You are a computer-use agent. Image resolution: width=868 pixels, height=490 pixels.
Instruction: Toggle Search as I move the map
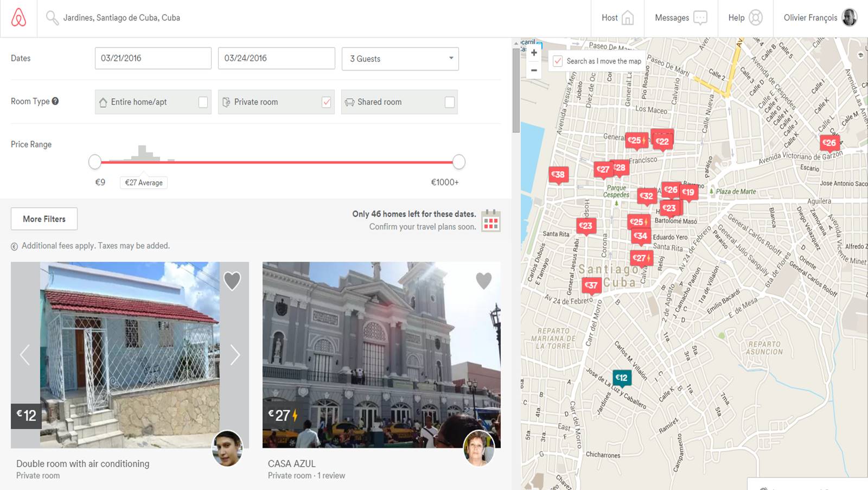[558, 61]
